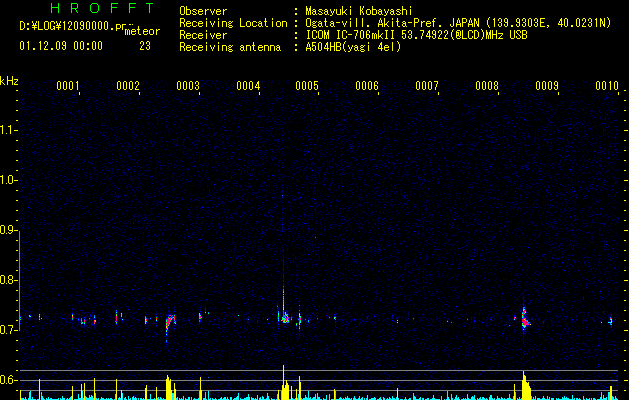The width and height of the screenshot is (629, 400).
Task: Click the curved meteor echo before 0003
Action: (170, 323)
